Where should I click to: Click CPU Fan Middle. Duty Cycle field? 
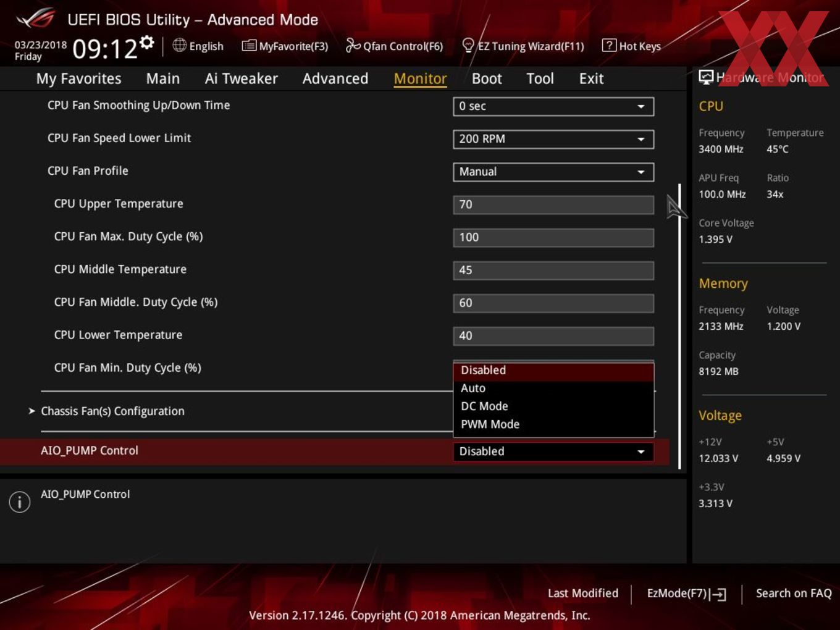click(553, 303)
